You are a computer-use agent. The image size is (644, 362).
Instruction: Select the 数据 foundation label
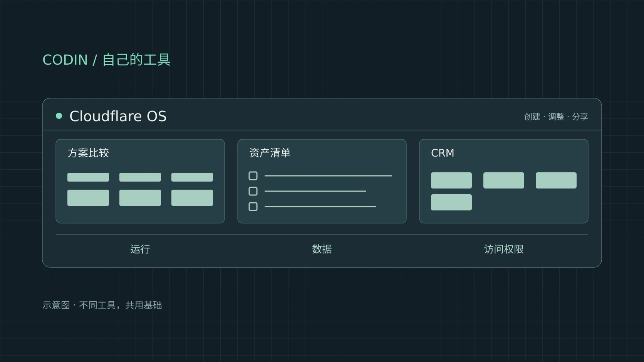pos(322,249)
